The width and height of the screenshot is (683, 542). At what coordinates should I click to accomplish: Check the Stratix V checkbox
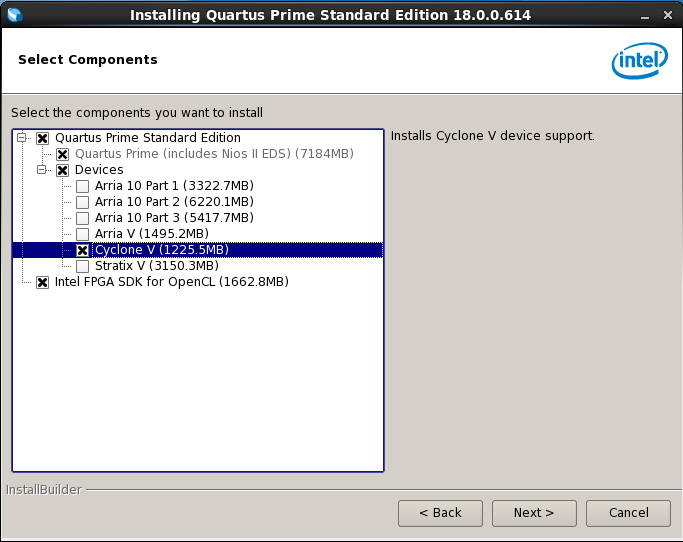(x=82, y=266)
